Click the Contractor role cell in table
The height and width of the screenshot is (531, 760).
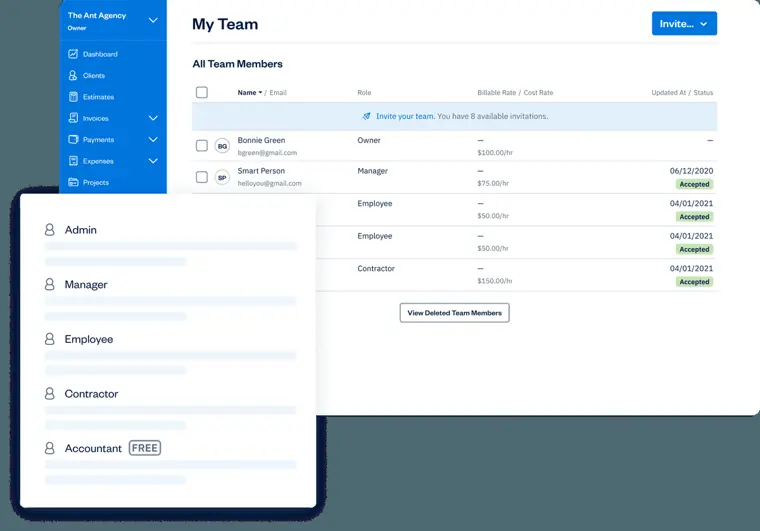pos(376,268)
